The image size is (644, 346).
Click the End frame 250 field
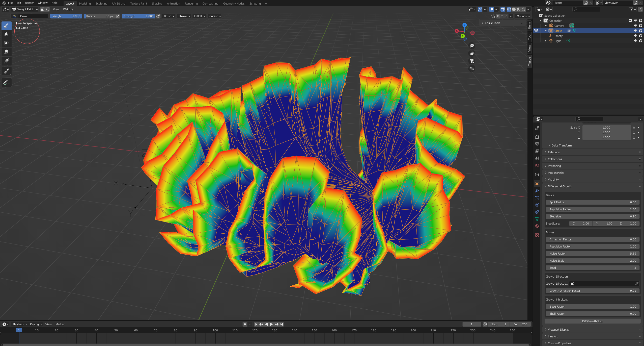[x=520, y=324]
